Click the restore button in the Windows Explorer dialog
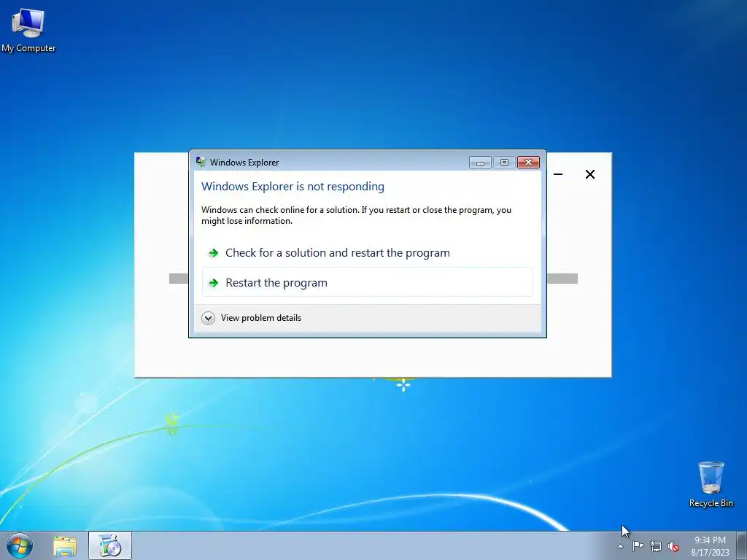 (x=504, y=163)
